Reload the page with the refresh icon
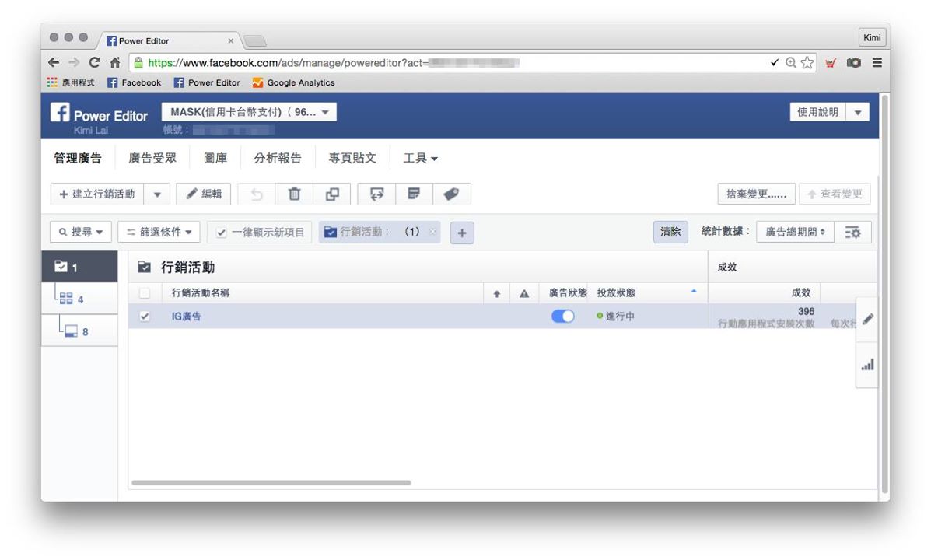Image resolution: width=931 pixels, height=560 pixels. pyautogui.click(x=94, y=62)
